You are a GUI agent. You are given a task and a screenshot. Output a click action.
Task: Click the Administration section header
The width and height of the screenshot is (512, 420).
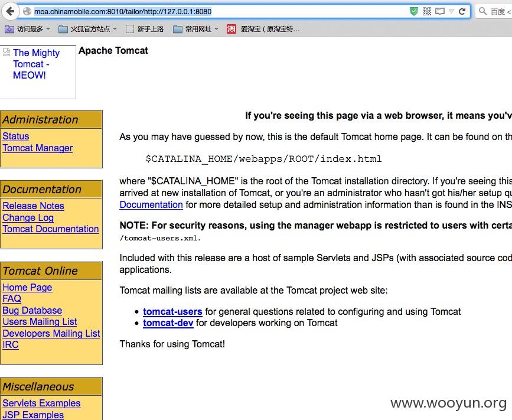(x=51, y=119)
